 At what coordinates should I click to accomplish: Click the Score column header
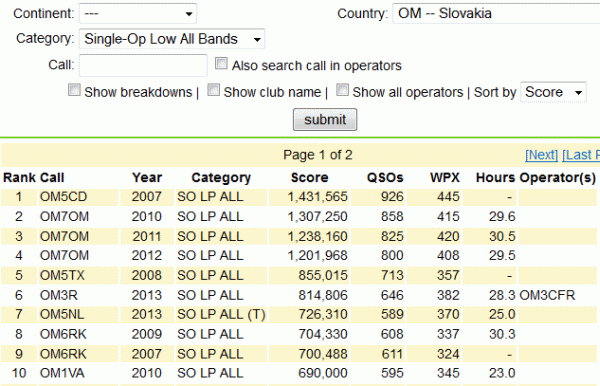310,178
